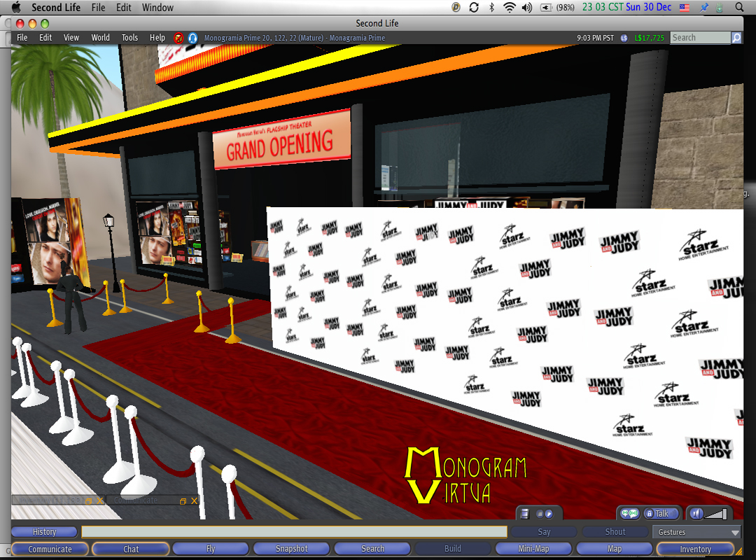The image size is (756, 560).
Task: Open the Wi-Fi menu icon
Action: click(x=509, y=7)
